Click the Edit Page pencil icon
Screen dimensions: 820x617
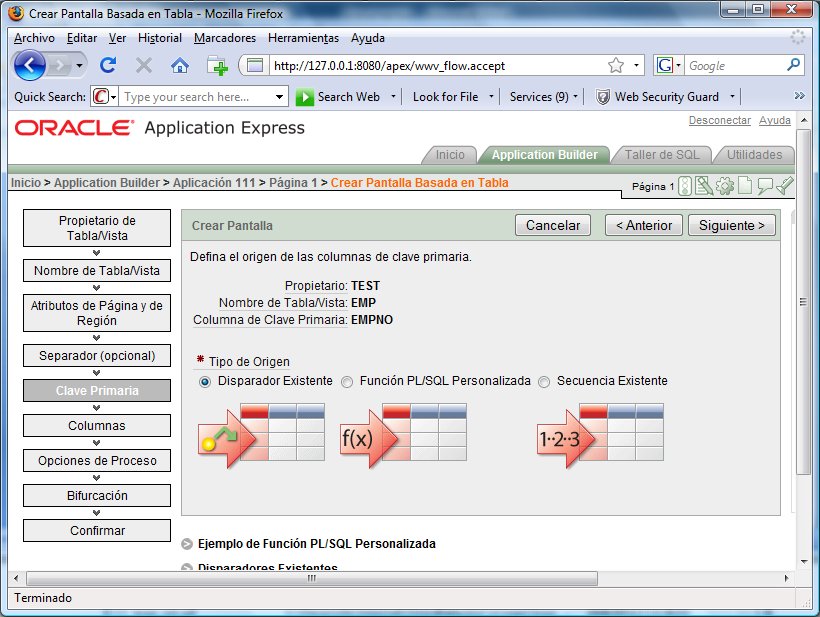[x=704, y=186]
